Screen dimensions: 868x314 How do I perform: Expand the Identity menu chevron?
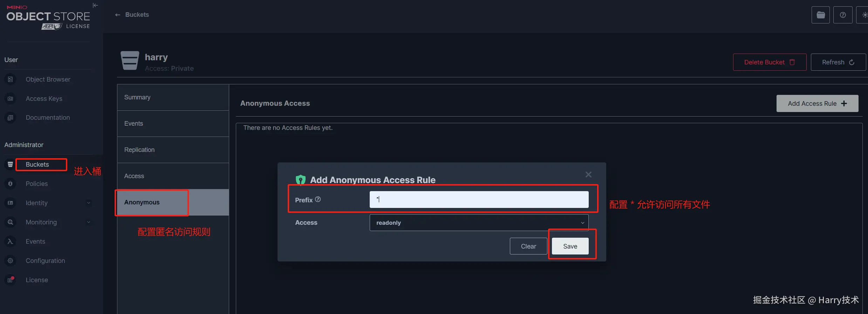point(89,203)
